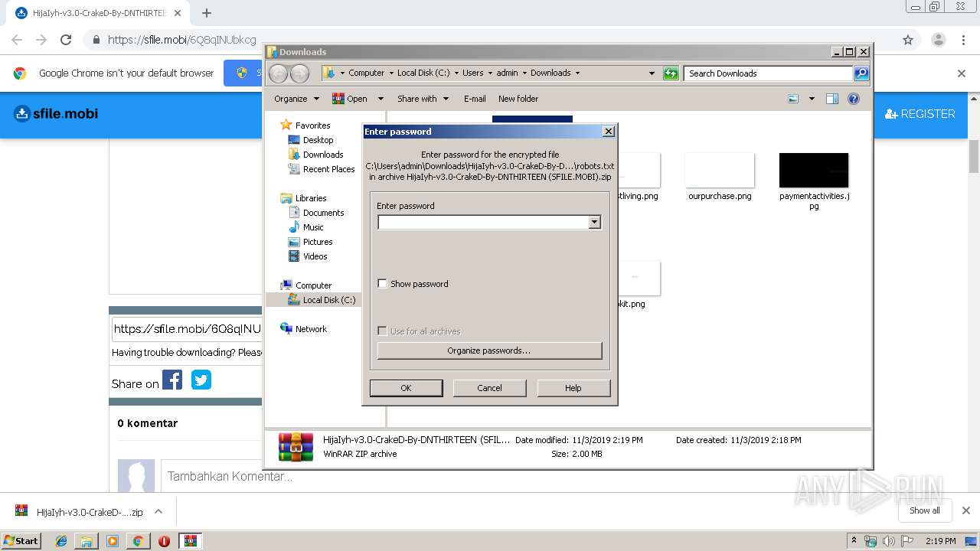980x551 pixels.
Task: Reload the Chrome page
Action: tap(66, 40)
